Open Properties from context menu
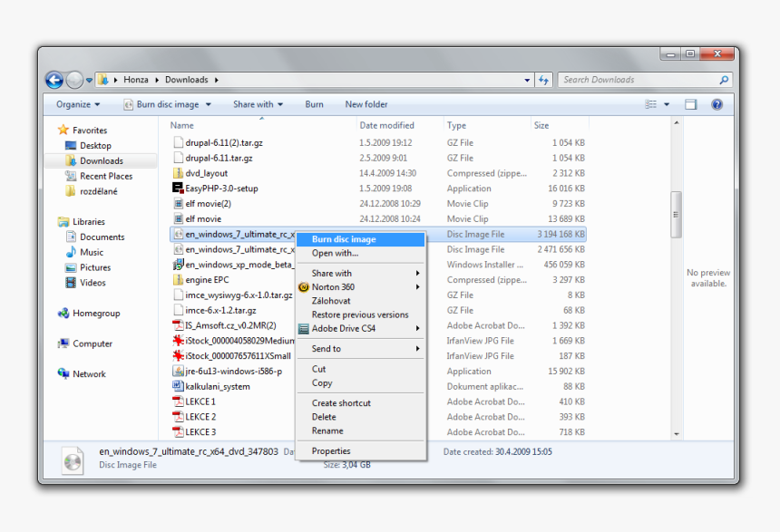780x532 pixels. 361,451
